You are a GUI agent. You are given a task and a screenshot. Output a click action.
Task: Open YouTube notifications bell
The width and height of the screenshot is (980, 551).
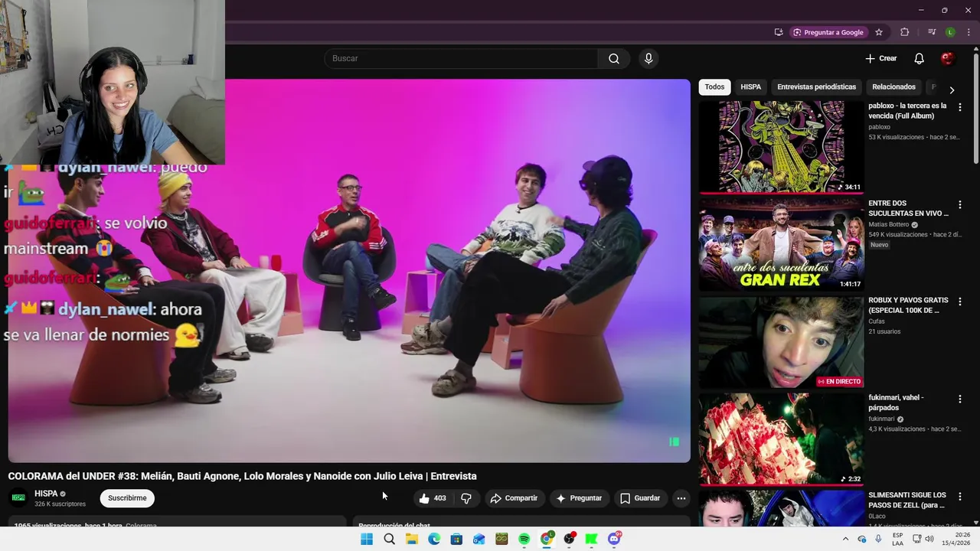tap(920, 58)
